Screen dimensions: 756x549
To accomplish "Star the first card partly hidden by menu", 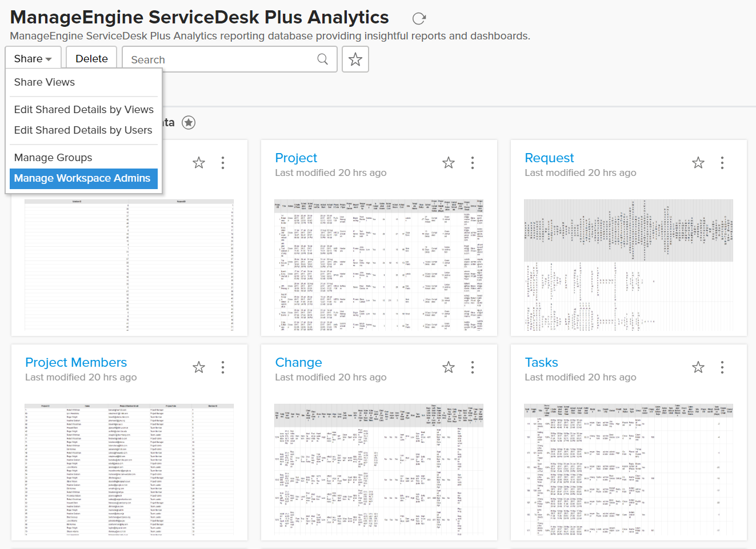I will coord(199,163).
